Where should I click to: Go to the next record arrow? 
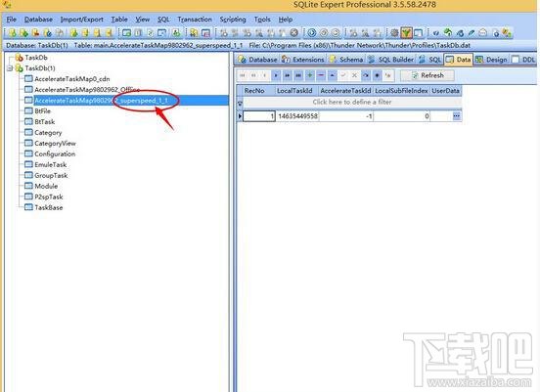tap(276, 75)
